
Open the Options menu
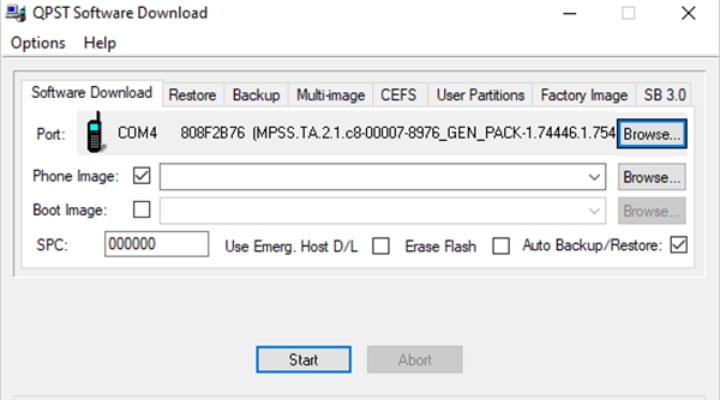coord(38,43)
